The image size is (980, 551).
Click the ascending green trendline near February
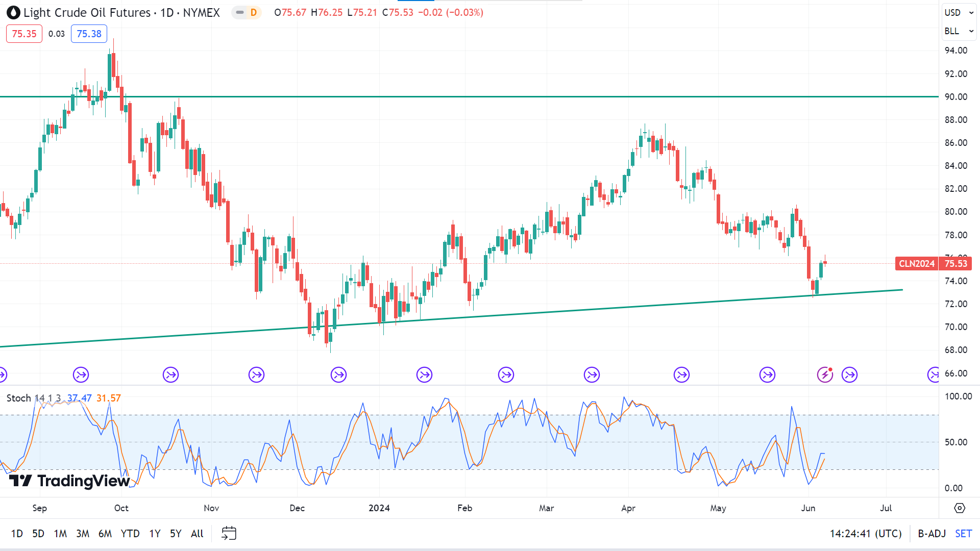coord(465,317)
